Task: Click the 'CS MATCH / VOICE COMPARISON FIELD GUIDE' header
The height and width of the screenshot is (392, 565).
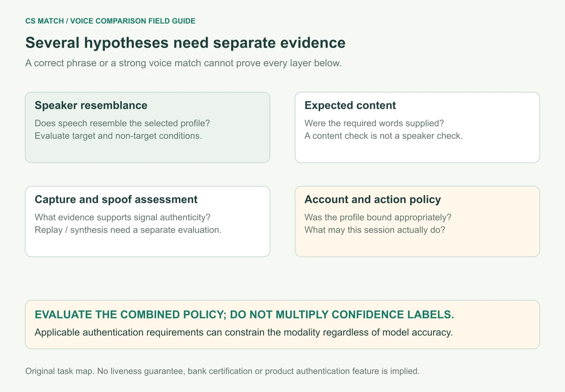Action: pyautogui.click(x=110, y=21)
